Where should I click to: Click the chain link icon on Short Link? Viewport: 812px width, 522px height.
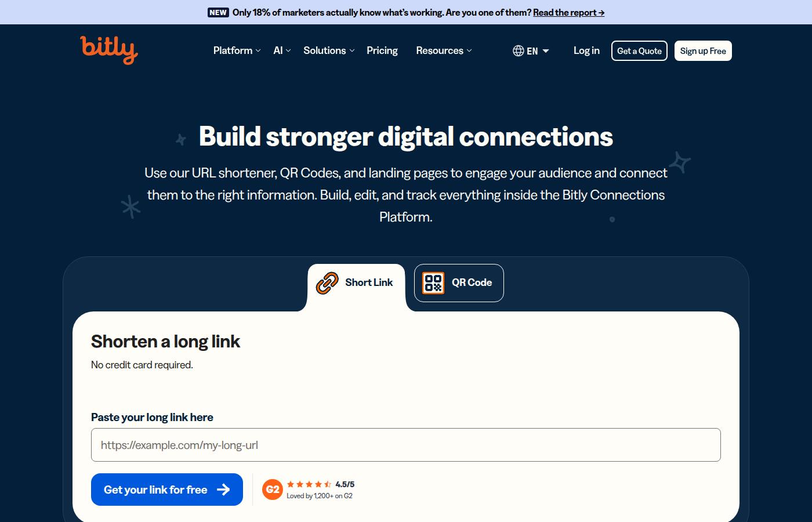327,283
